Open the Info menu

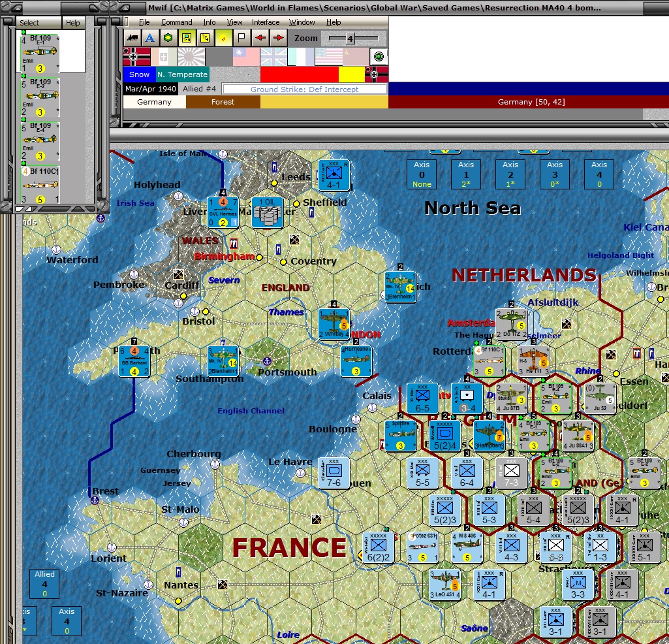click(x=210, y=22)
